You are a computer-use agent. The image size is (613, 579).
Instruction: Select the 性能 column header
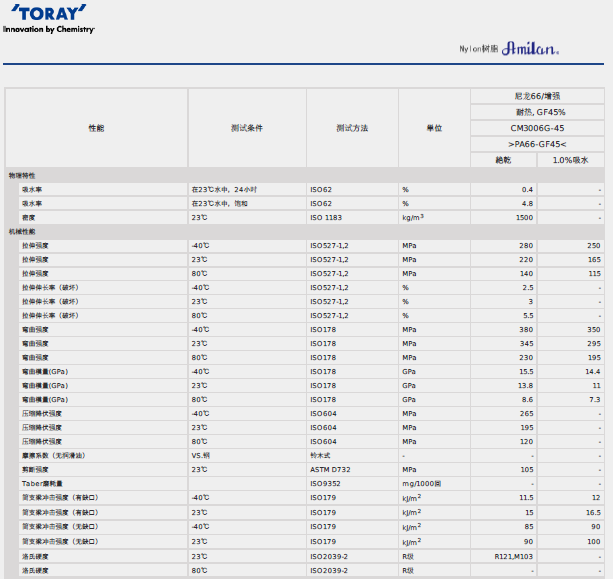point(96,129)
